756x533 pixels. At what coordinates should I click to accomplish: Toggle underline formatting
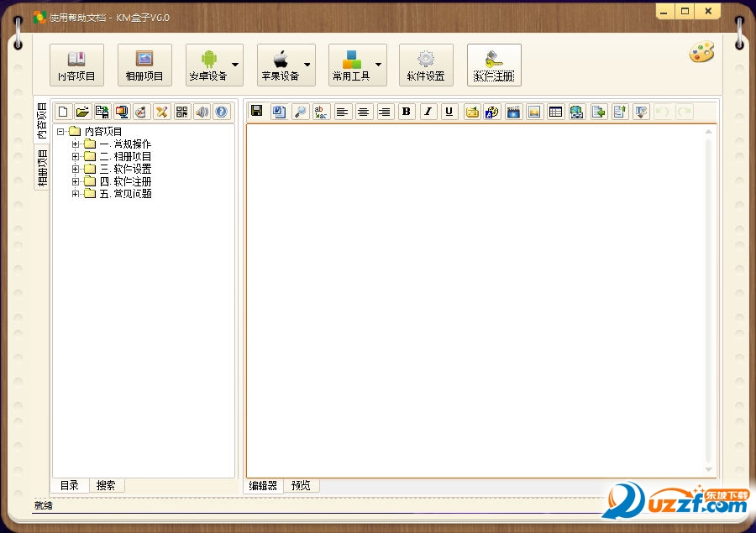449,112
